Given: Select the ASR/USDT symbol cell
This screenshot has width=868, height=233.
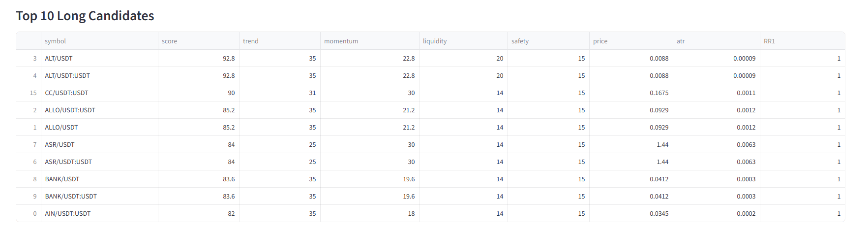Looking at the screenshot, I should [x=60, y=145].
